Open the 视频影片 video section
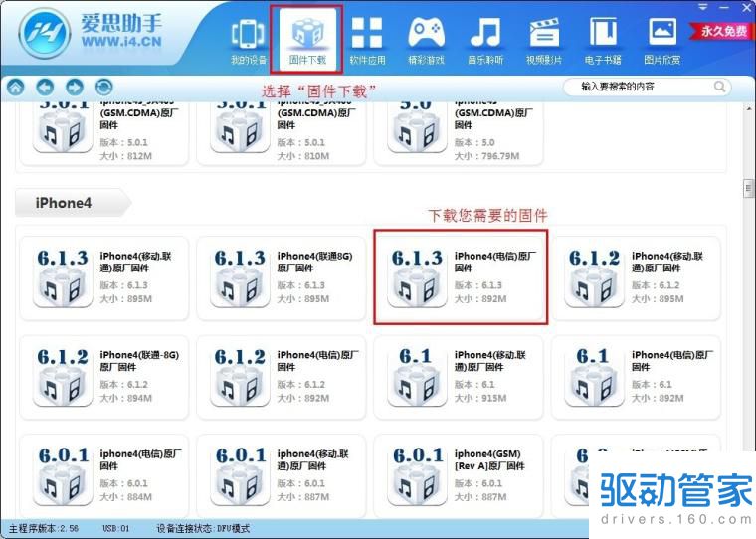The image size is (756, 539). (x=544, y=41)
